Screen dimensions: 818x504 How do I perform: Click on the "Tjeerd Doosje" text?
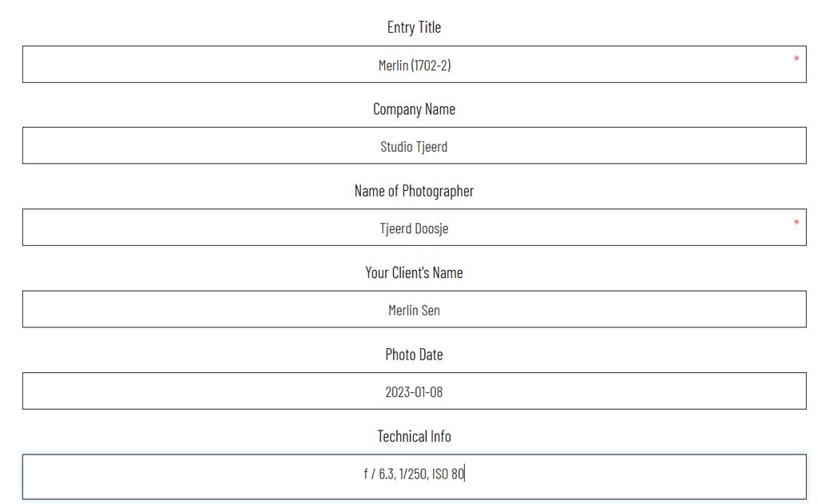414,228
